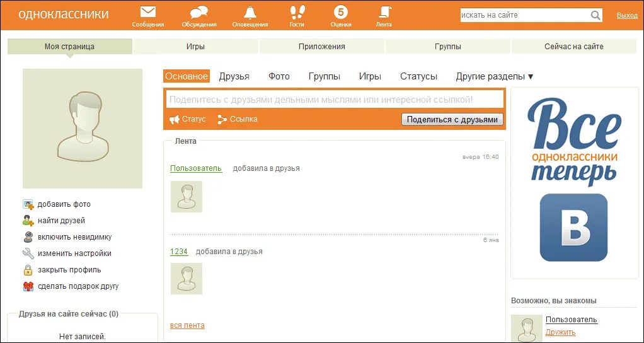Select the Фото profile tab
Screen dimensions: 644x343
tap(279, 76)
